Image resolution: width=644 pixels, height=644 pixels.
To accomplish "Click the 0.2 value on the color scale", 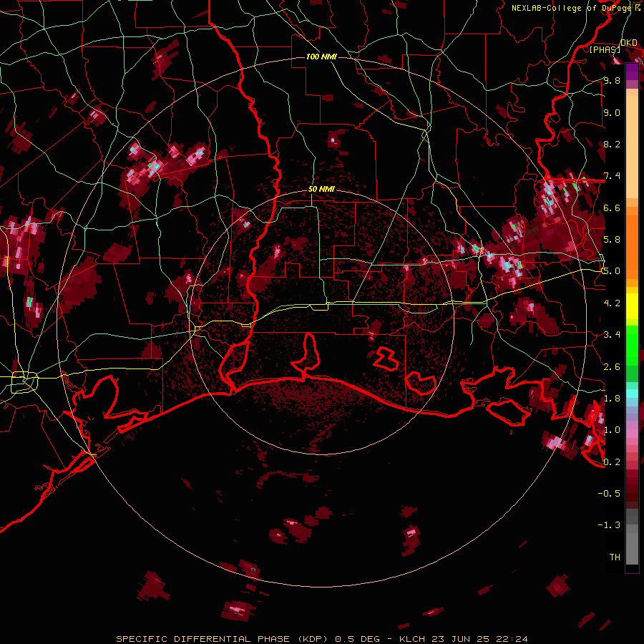I will 612,462.
